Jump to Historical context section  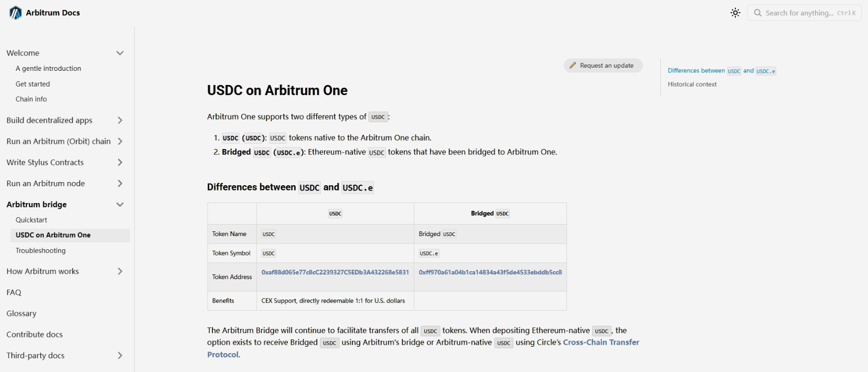tap(692, 84)
